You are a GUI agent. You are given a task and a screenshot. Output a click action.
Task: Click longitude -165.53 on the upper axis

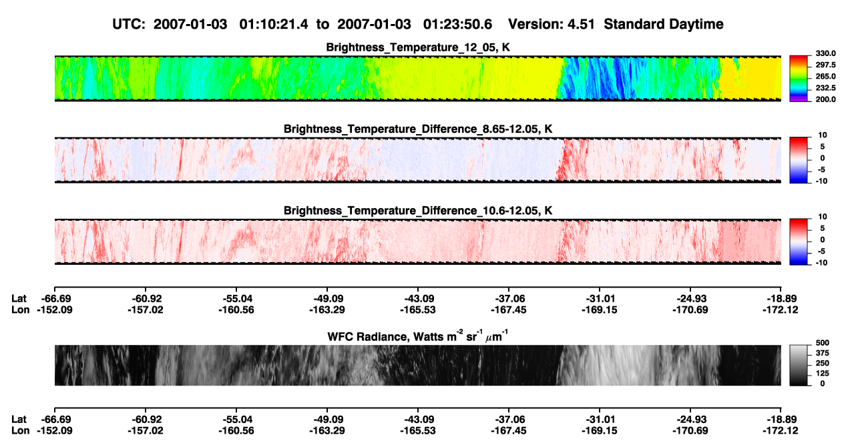(x=418, y=310)
